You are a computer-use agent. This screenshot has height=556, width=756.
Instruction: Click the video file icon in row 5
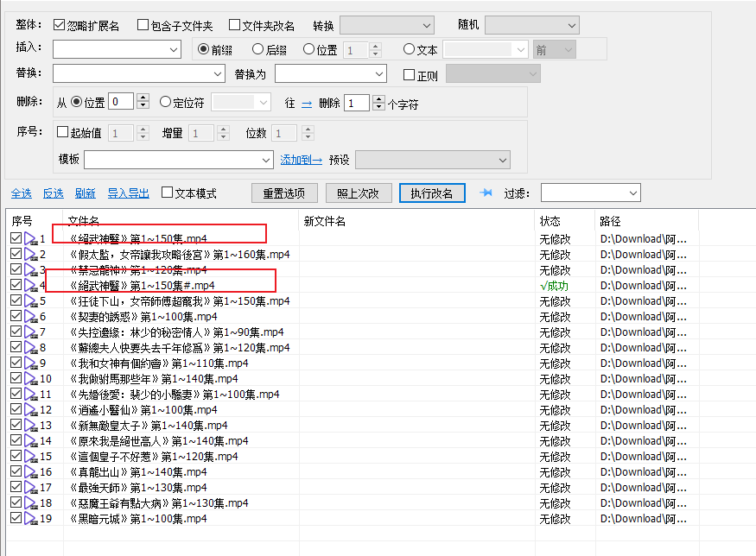pos(31,301)
